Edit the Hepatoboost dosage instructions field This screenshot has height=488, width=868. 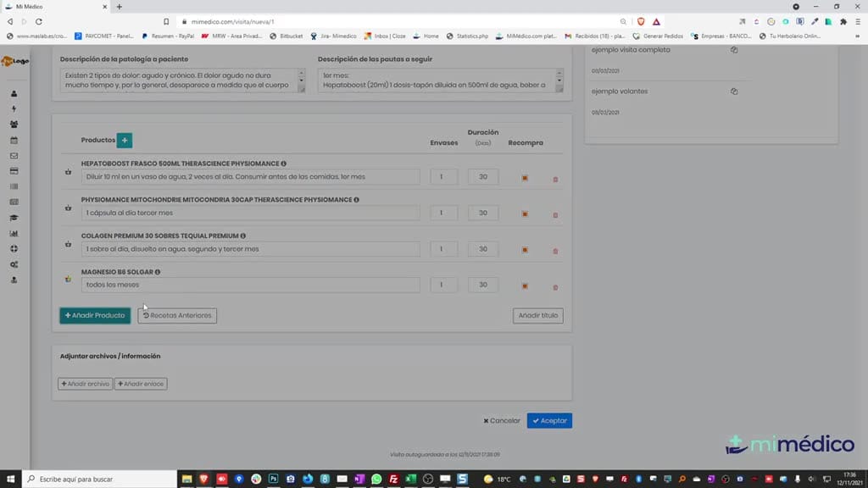(x=250, y=176)
